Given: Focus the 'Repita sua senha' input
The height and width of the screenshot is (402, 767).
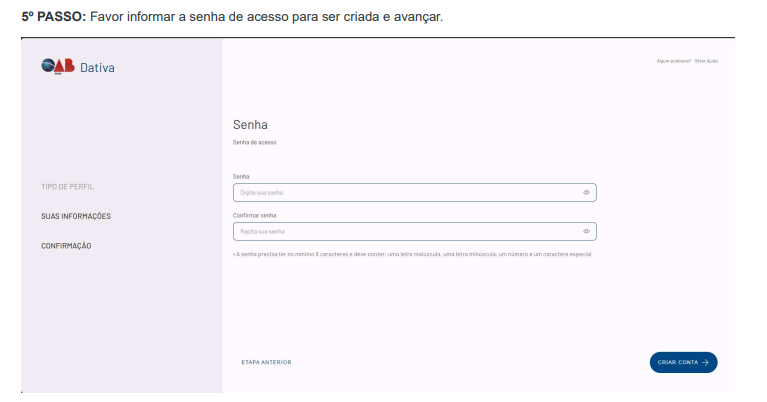Looking at the screenshot, I should (x=400, y=231).
